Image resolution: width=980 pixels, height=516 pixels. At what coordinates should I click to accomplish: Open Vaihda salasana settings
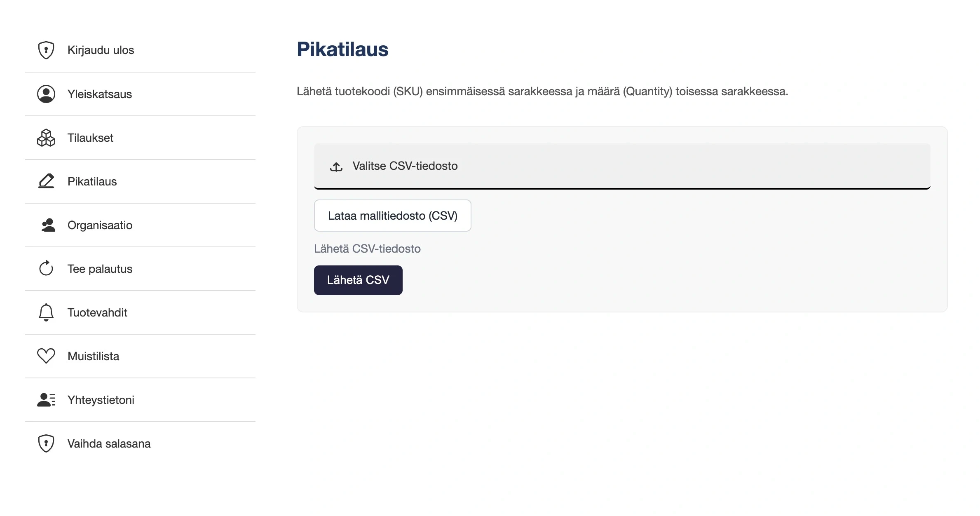(x=109, y=443)
